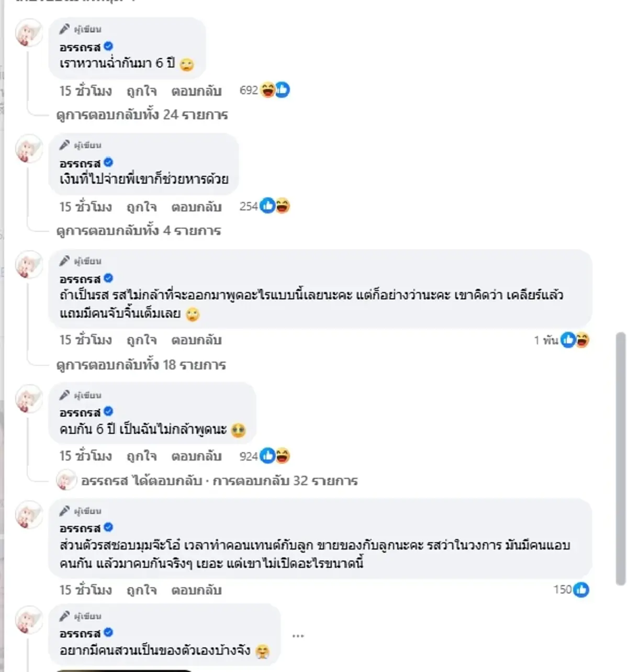Click the laughing emoji reaction on the 692 comment
This screenshot has width=628, height=672.
tap(268, 90)
